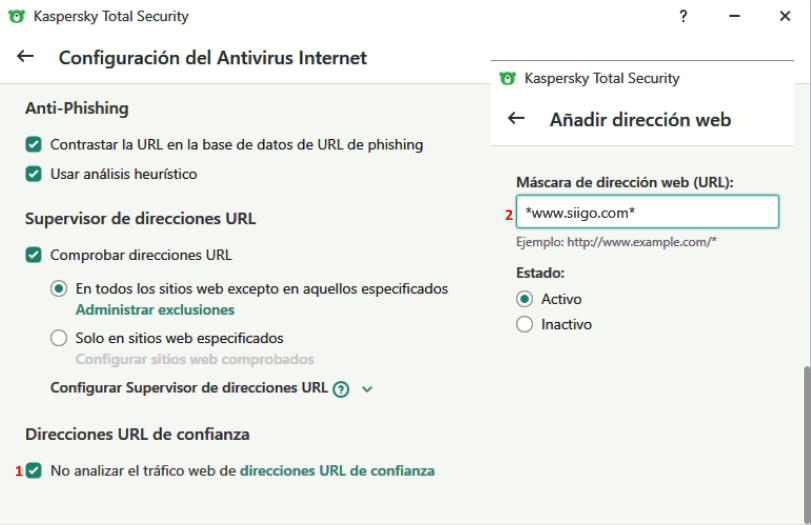Image resolution: width=811 pixels, height=525 pixels.
Task: Click the Añadir dirección web title
Action: tap(640, 119)
